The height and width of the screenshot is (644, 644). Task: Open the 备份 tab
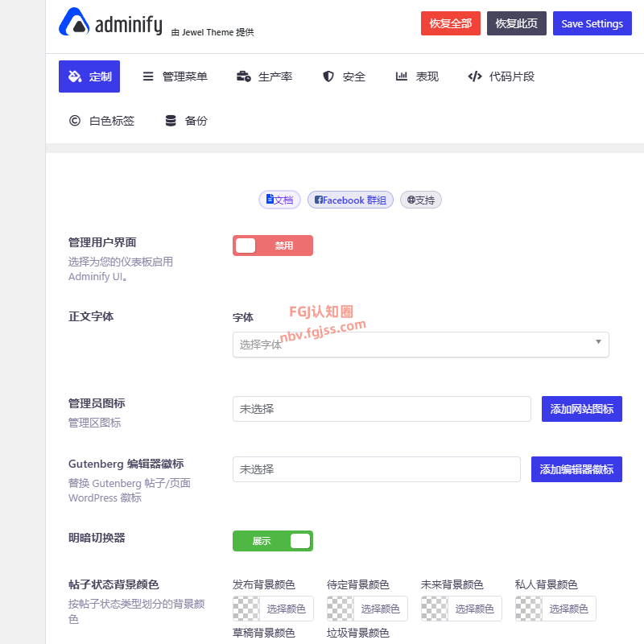(x=187, y=121)
